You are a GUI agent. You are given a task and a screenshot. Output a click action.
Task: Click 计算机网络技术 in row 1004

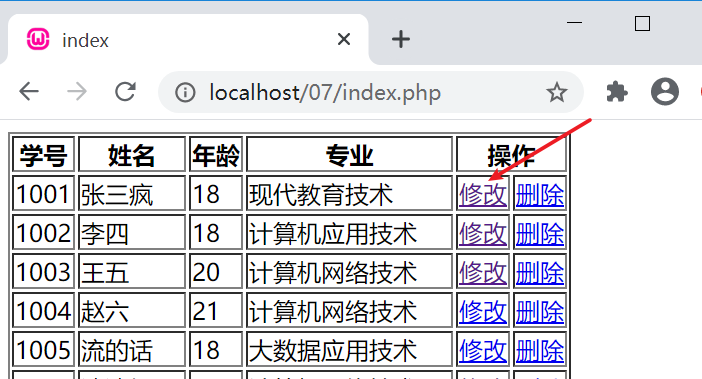tap(349, 311)
